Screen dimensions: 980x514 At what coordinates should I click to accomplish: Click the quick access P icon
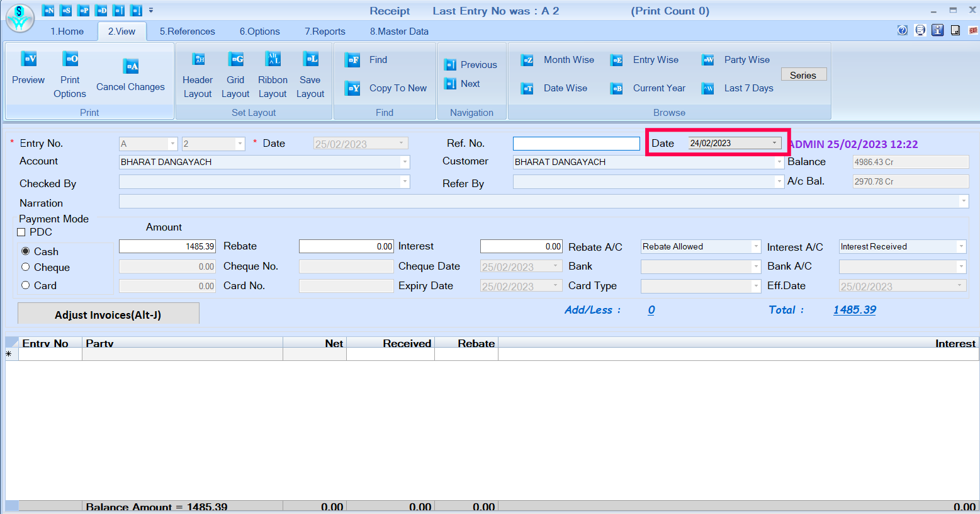click(84, 10)
